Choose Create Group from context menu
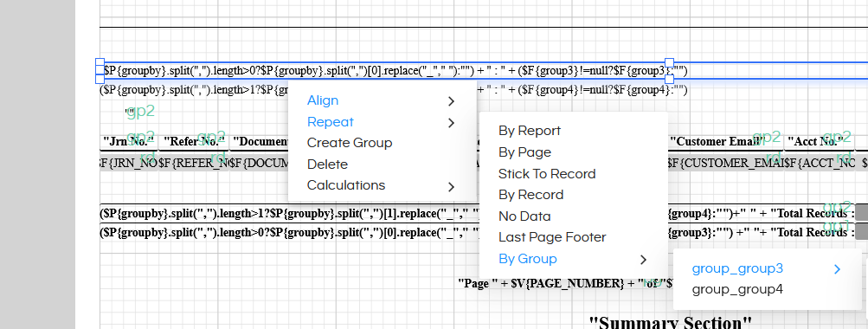This screenshot has width=868, height=329. (x=350, y=143)
